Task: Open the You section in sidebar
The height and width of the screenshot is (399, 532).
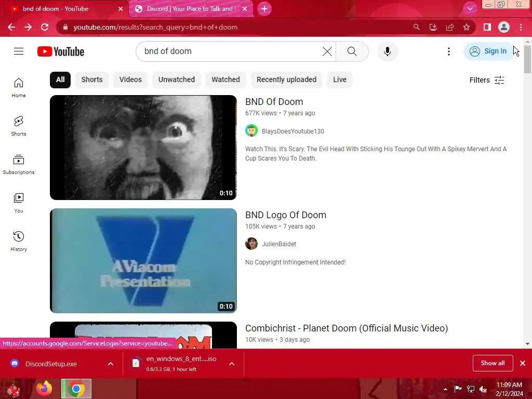Action: click(x=19, y=203)
